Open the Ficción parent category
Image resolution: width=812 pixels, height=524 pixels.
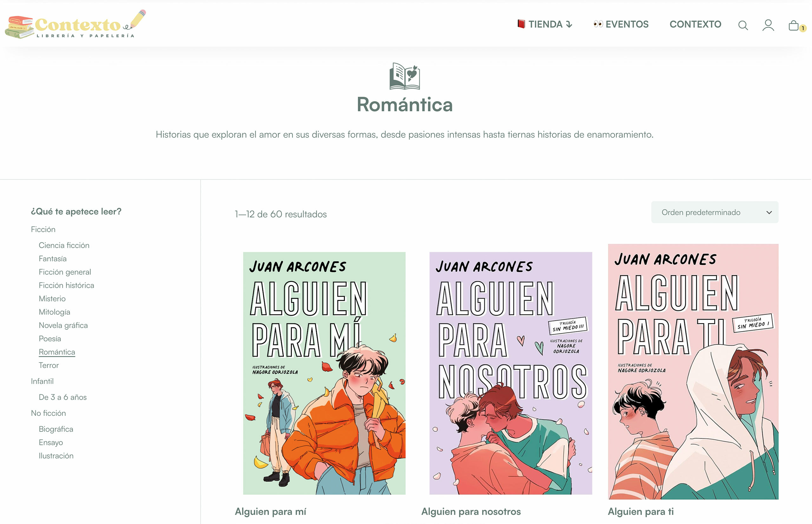[43, 230]
